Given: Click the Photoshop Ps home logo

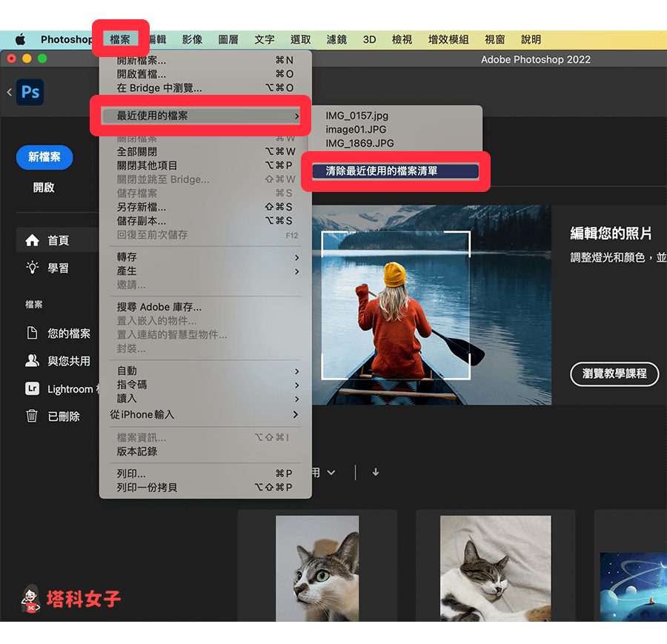Looking at the screenshot, I should (30, 92).
